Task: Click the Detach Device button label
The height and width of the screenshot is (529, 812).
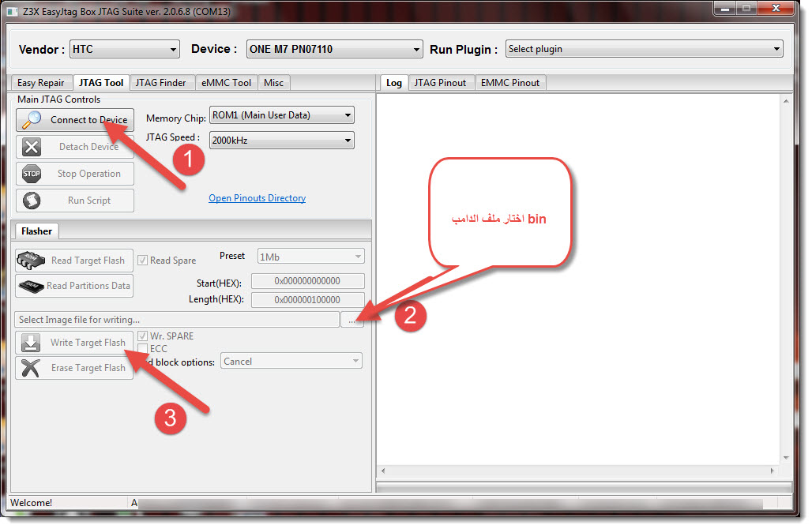Action: click(89, 147)
